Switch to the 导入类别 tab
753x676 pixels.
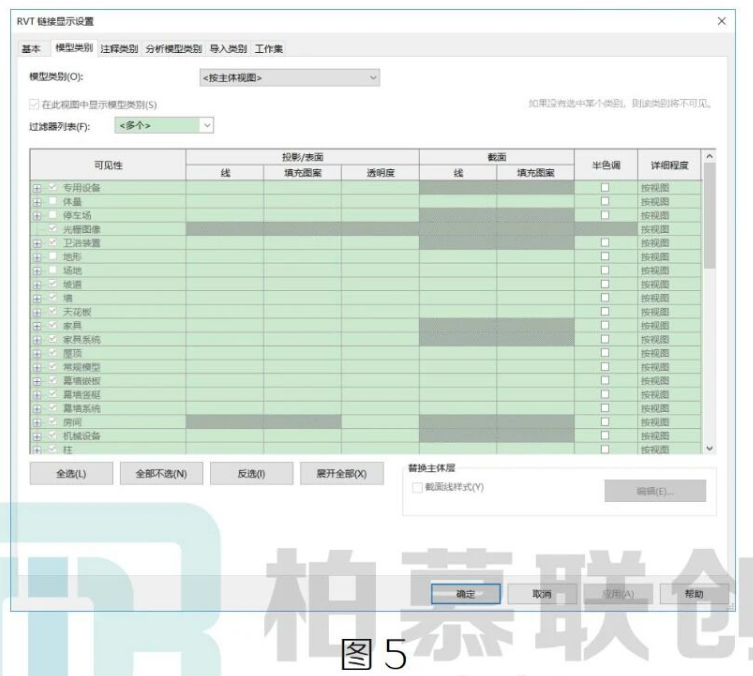[x=228, y=48]
